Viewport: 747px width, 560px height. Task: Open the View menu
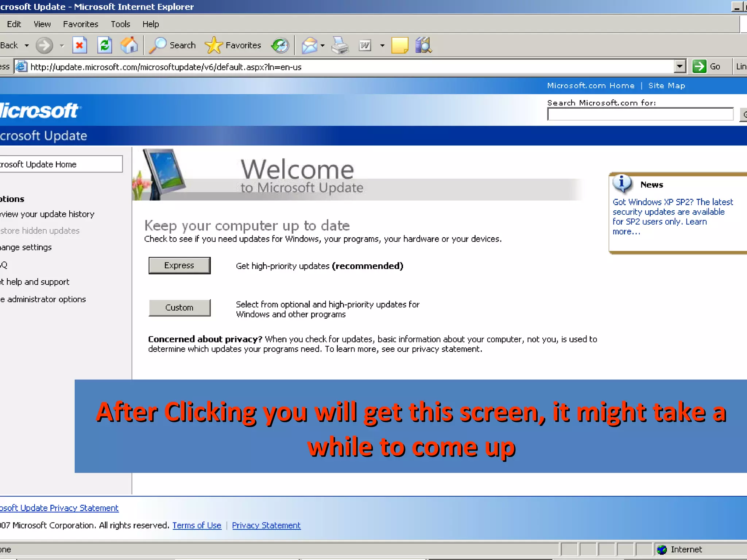pyautogui.click(x=42, y=24)
